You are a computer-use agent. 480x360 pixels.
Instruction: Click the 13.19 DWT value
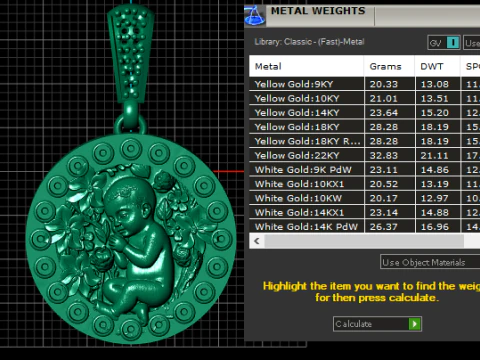pos(435,184)
